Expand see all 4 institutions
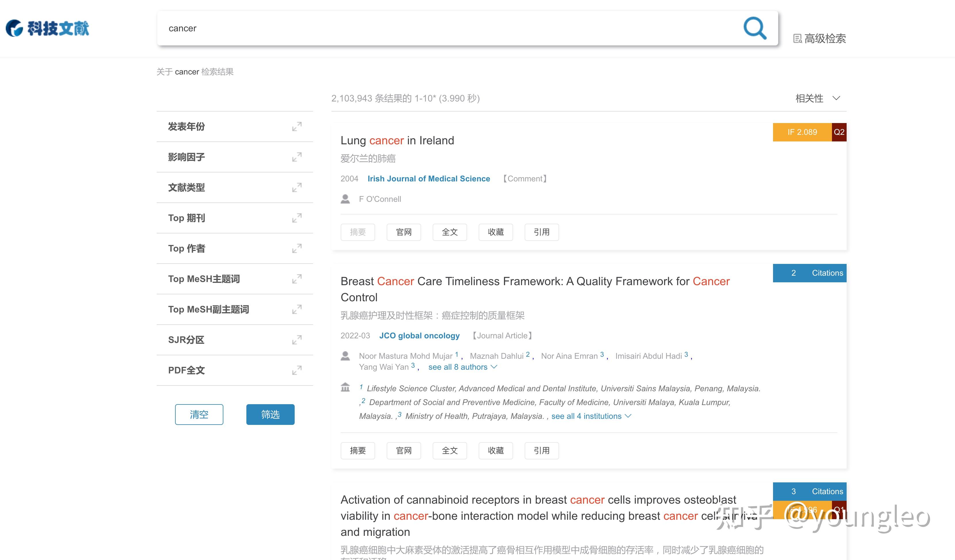 pyautogui.click(x=587, y=416)
